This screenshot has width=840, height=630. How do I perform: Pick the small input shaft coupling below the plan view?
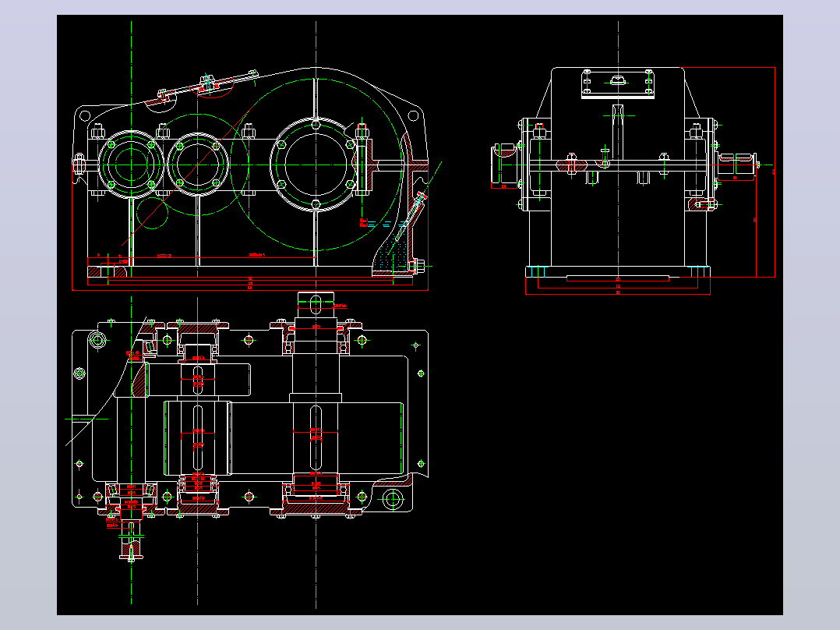[x=131, y=542]
